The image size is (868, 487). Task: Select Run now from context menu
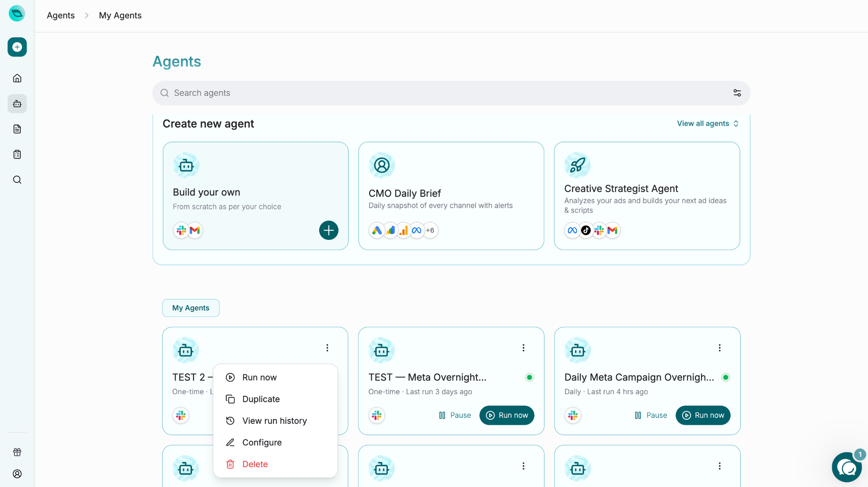pos(275,377)
